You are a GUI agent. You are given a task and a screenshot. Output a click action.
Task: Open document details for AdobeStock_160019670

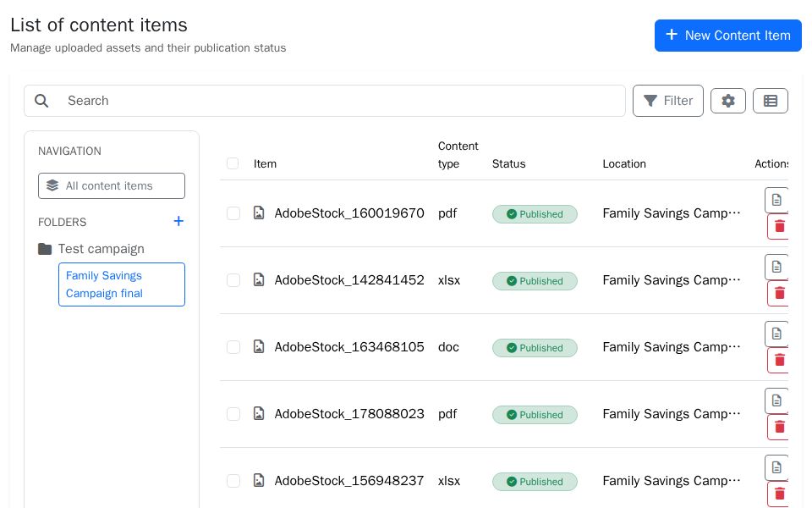coord(776,200)
